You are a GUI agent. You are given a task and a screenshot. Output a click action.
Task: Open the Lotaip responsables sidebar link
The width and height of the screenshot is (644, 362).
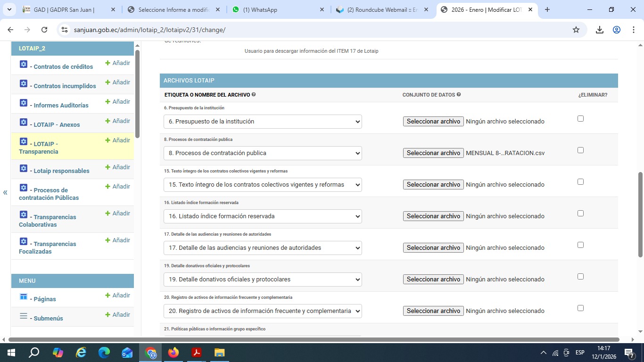[x=61, y=171]
